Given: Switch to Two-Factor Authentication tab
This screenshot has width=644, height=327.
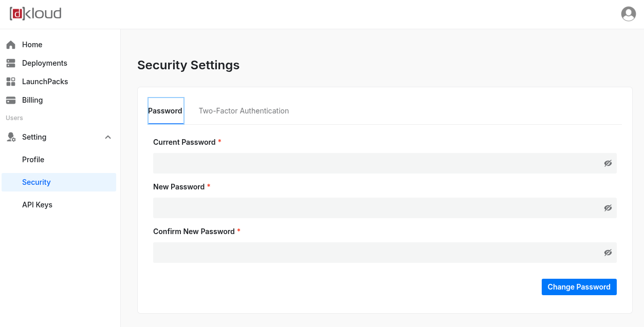Looking at the screenshot, I should click(x=244, y=110).
